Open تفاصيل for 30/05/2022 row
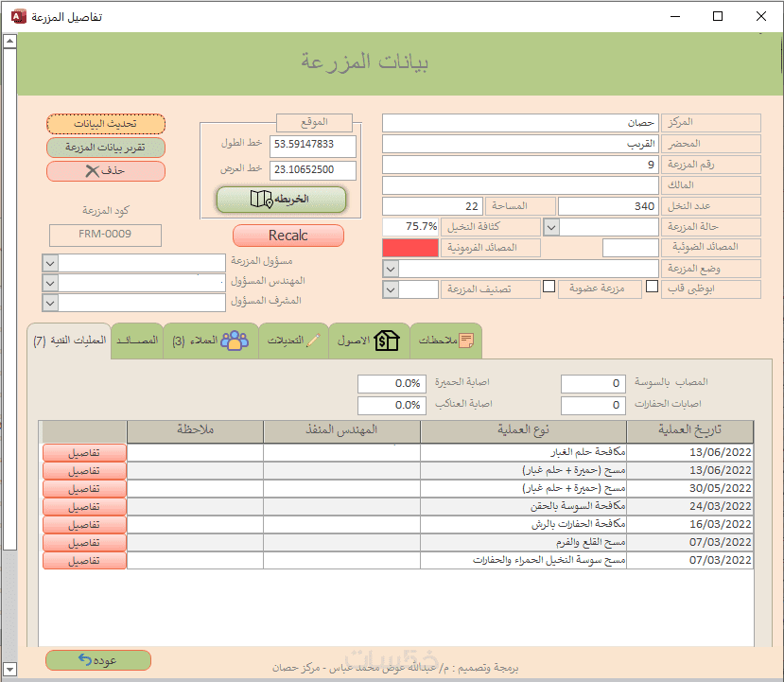The width and height of the screenshot is (784, 682). 84,488
